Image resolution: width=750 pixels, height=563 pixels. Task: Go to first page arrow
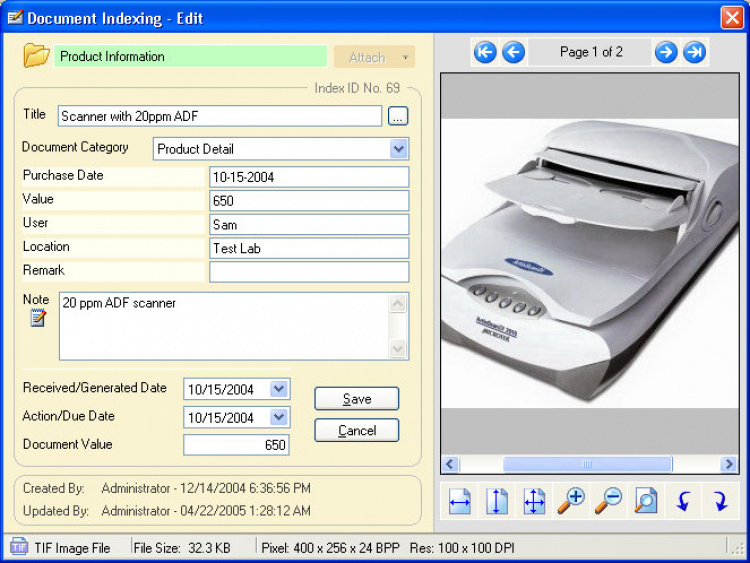click(x=485, y=52)
